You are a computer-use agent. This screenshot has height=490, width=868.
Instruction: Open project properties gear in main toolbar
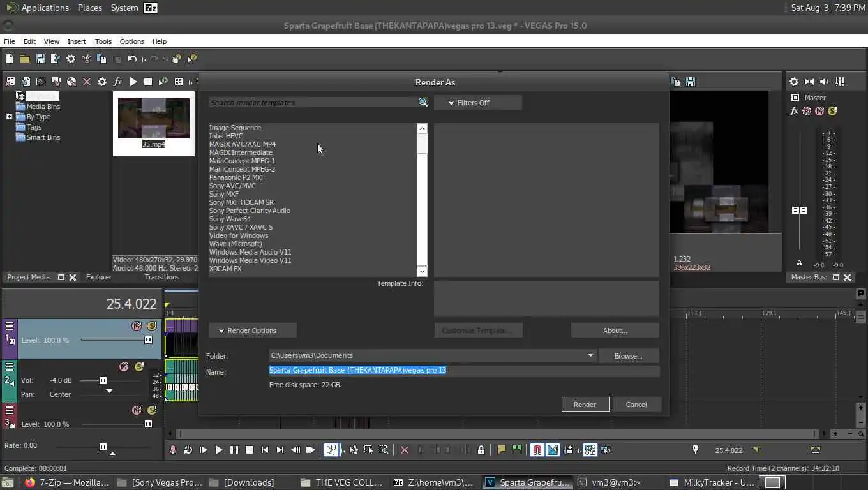71,59
